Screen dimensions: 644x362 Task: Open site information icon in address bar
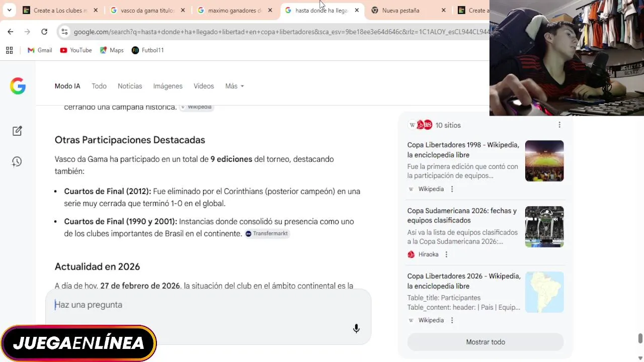click(64, 32)
